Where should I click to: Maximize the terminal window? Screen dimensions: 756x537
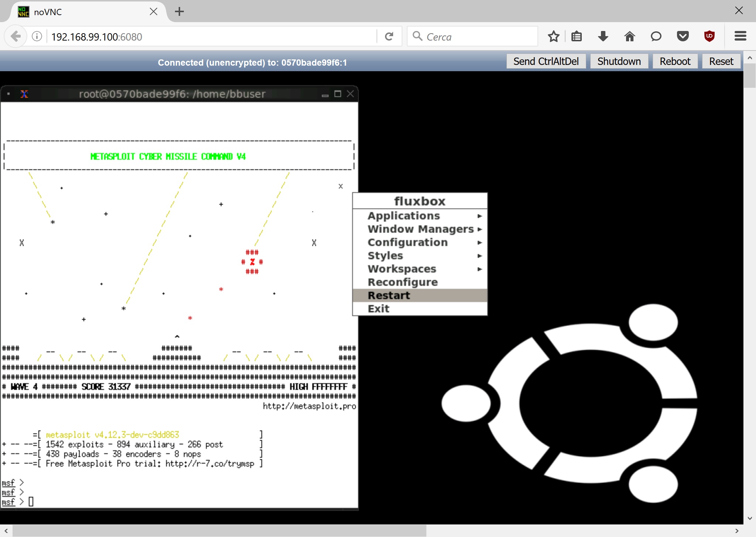(x=337, y=94)
